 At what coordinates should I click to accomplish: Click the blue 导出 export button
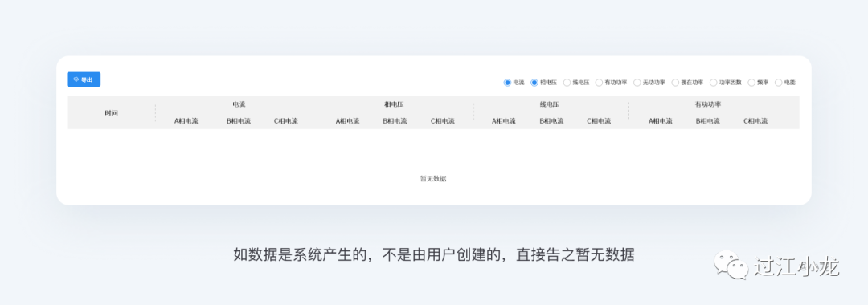coord(84,79)
